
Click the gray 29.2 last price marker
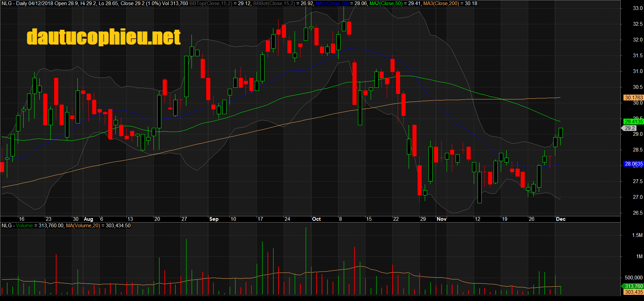630,128
